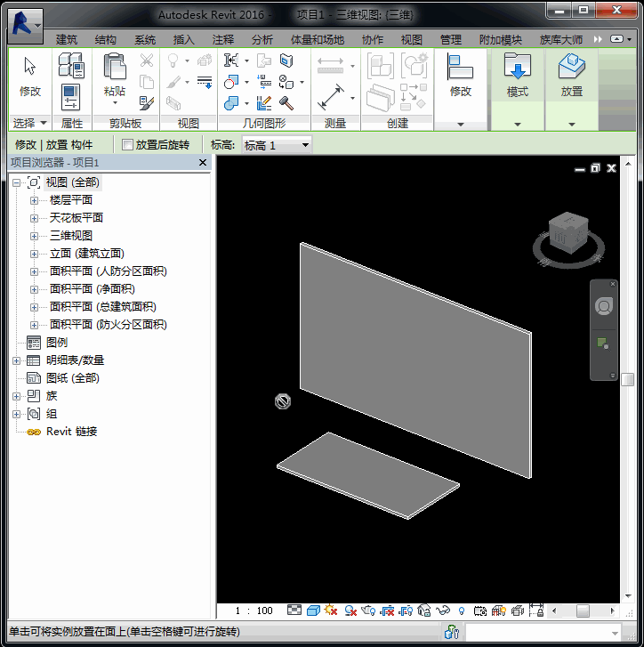
Task: Close the project browser panel
Action: 203,163
